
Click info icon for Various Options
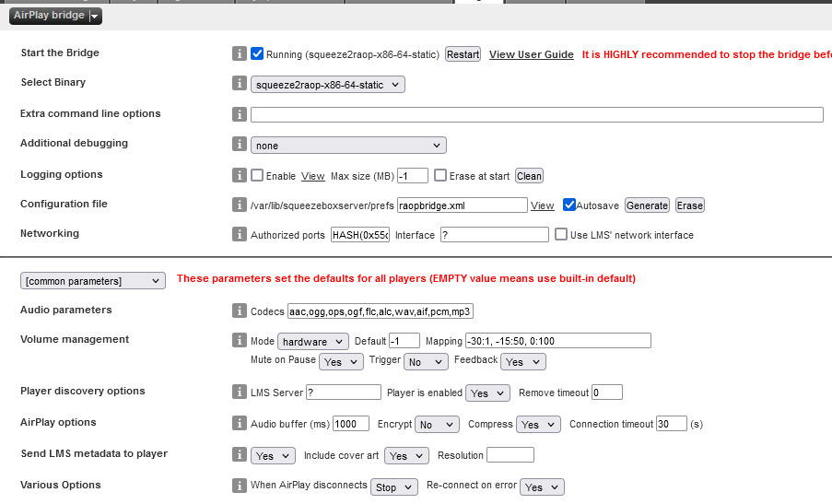[x=240, y=486]
